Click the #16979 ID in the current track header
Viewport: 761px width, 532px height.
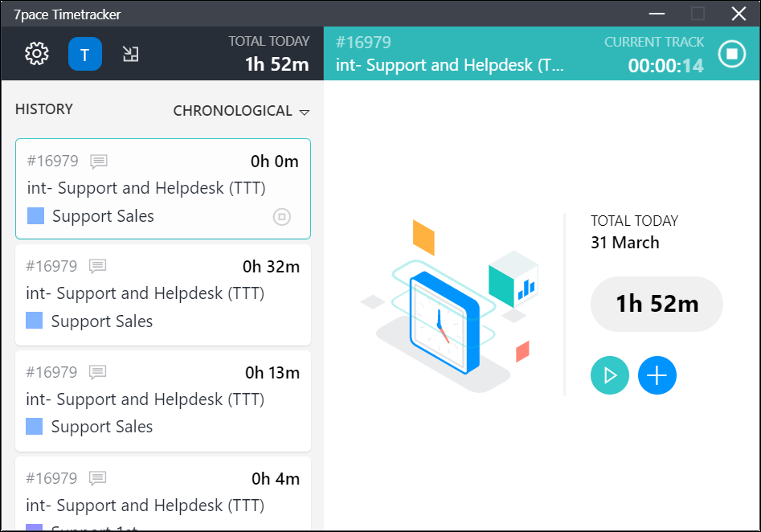[x=363, y=43]
